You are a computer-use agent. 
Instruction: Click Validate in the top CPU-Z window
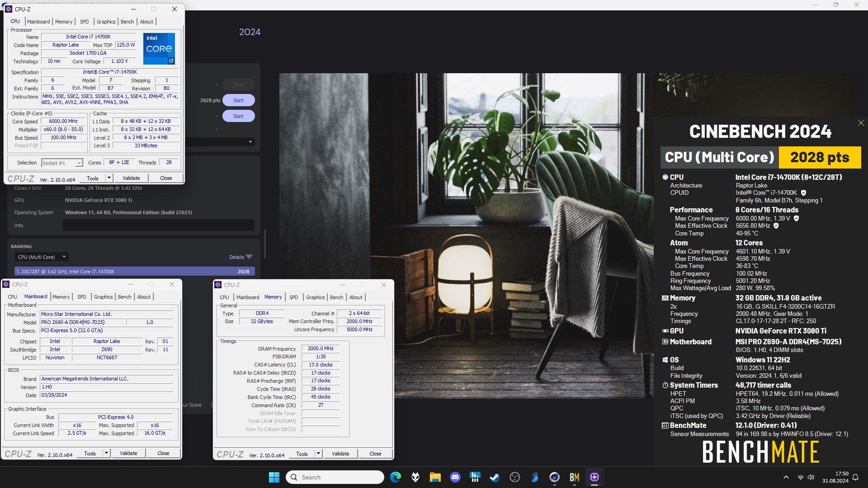(131, 178)
